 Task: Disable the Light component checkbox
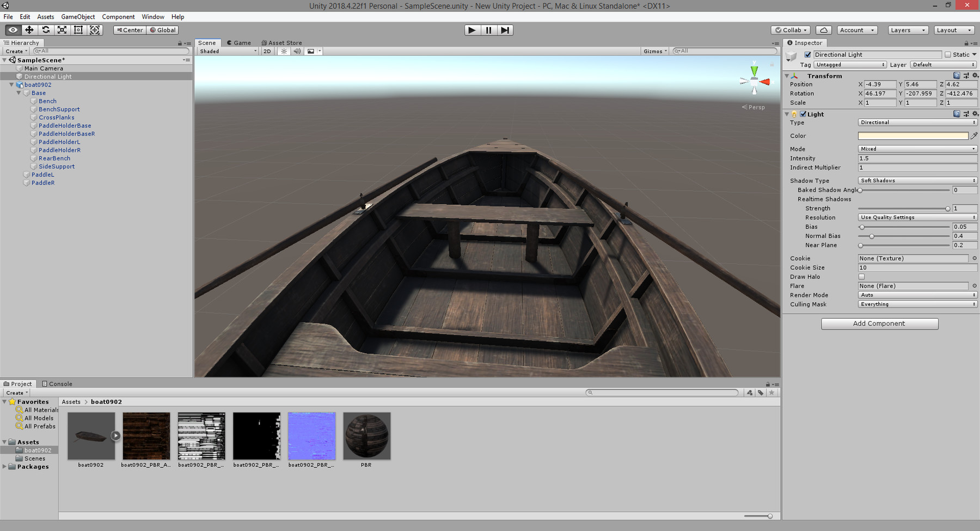[x=804, y=114]
